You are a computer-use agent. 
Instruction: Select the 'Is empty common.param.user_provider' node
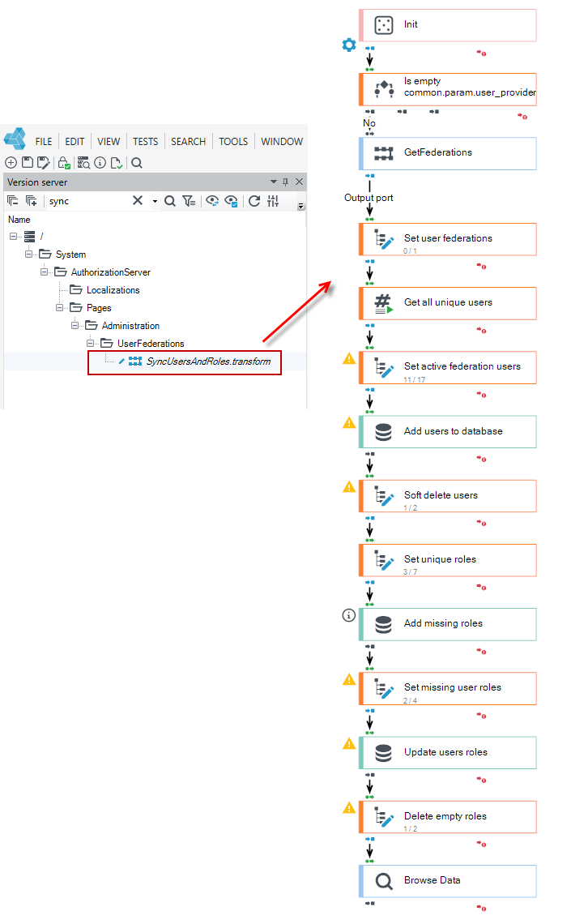[x=447, y=90]
